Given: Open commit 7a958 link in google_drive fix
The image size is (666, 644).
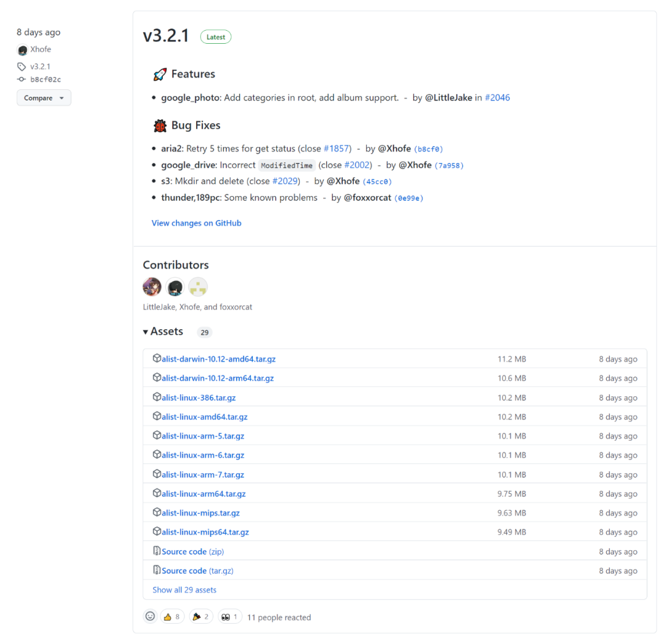Looking at the screenshot, I should pos(449,166).
